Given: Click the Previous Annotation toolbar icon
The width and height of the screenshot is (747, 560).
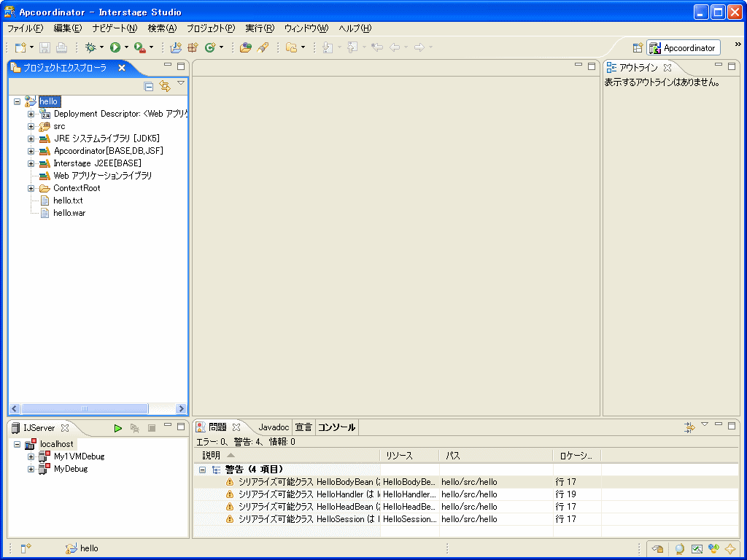Looking at the screenshot, I should click(352, 47).
